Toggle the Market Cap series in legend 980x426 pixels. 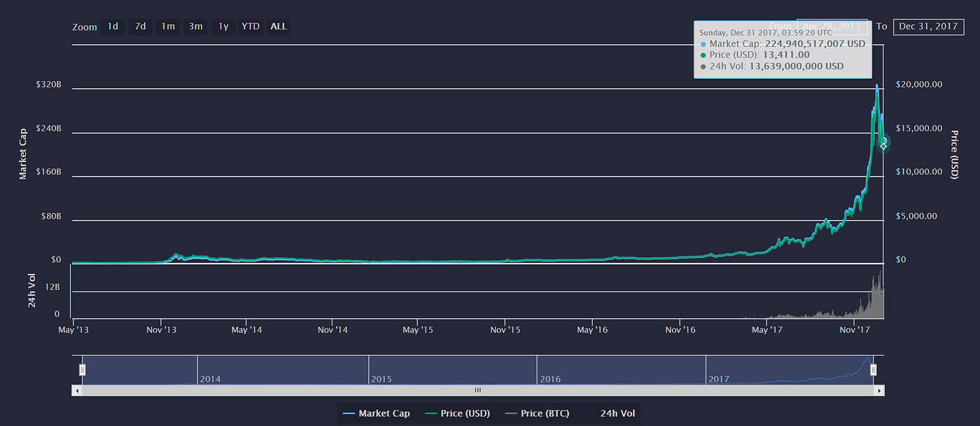tap(377, 413)
